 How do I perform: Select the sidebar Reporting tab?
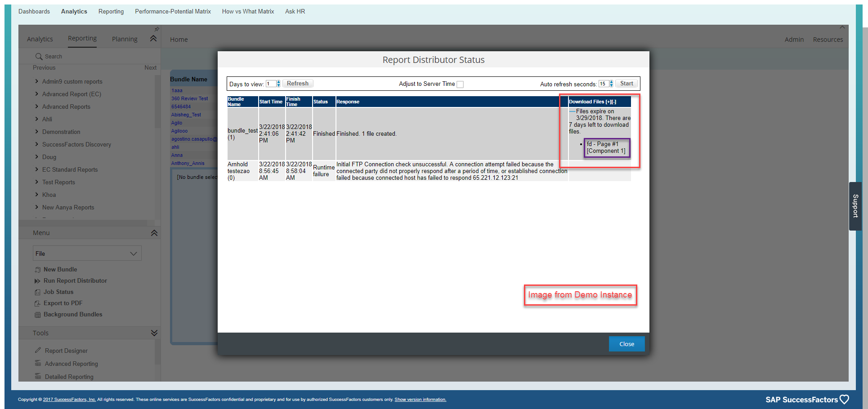pos(82,39)
